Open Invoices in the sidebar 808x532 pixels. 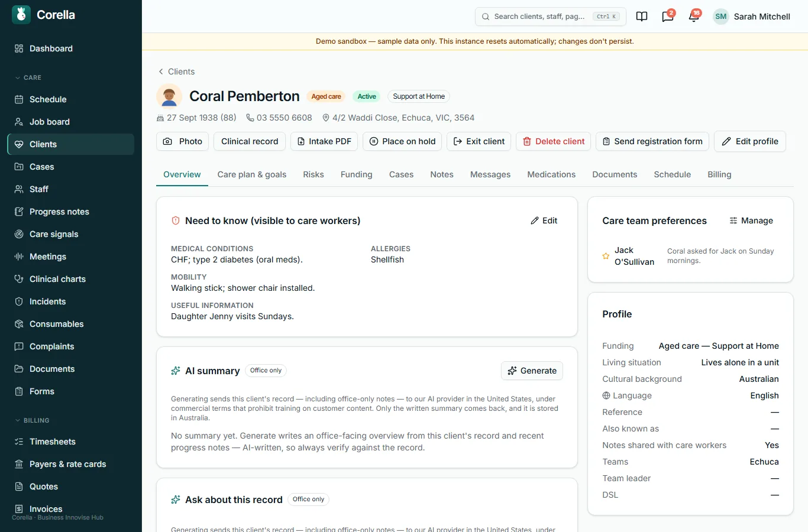tap(71, 509)
